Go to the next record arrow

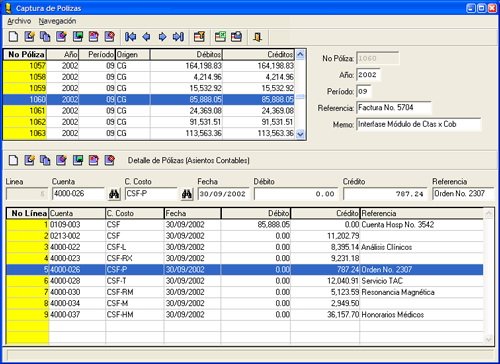pyautogui.click(x=162, y=36)
